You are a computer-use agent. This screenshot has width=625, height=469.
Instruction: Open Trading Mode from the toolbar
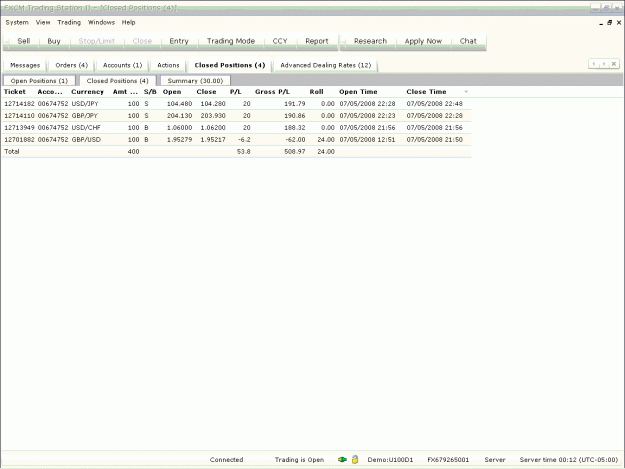point(231,41)
